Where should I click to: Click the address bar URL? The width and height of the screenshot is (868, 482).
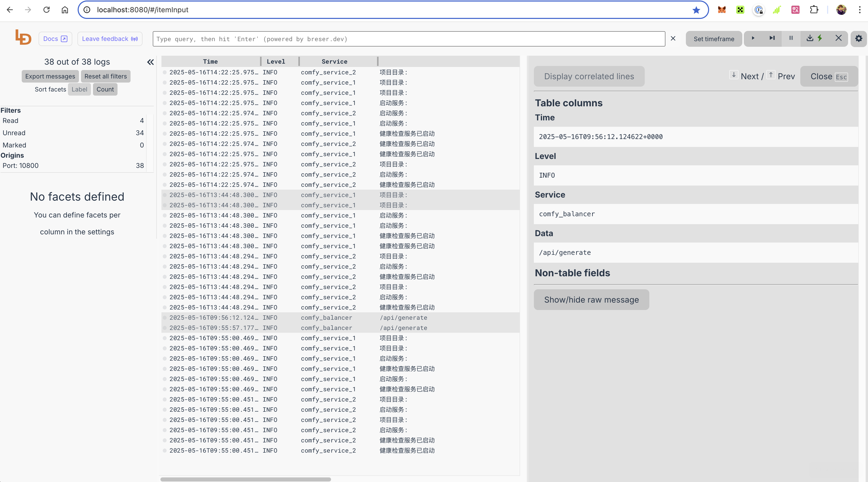[143, 10]
